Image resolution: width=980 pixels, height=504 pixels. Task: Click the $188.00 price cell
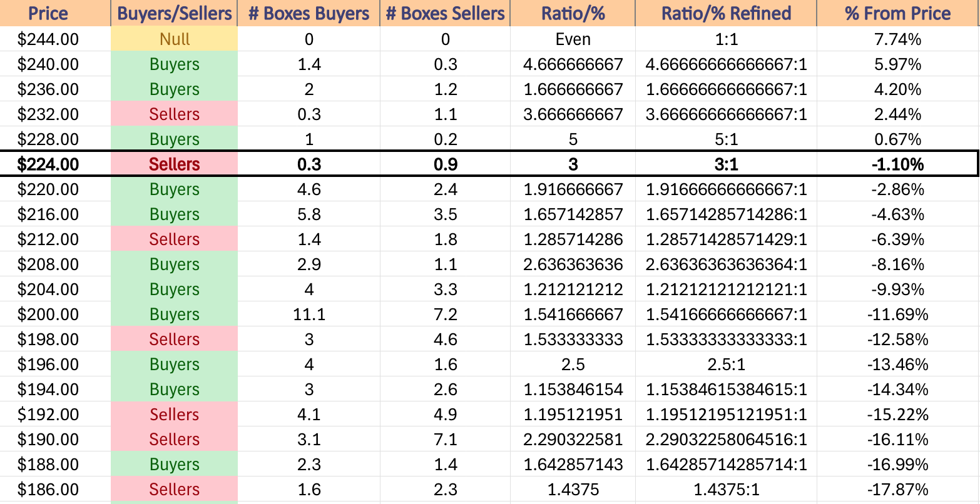(55, 465)
